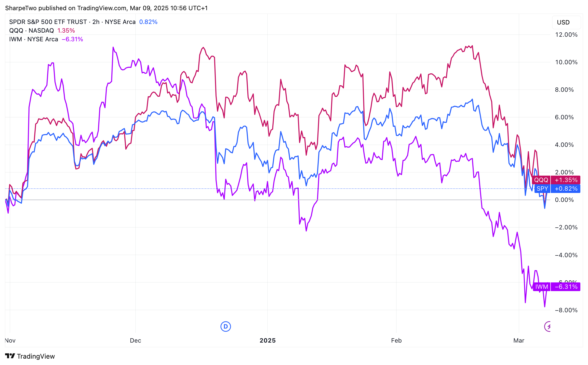Click the +1.35% price scale label
This screenshot has width=588, height=365.
pyautogui.click(x=566, y=180)
